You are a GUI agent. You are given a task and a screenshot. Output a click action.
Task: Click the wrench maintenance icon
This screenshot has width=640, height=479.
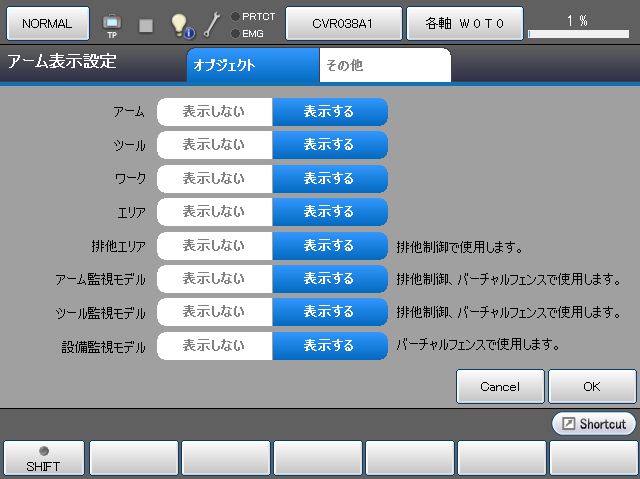coord(212,24)
